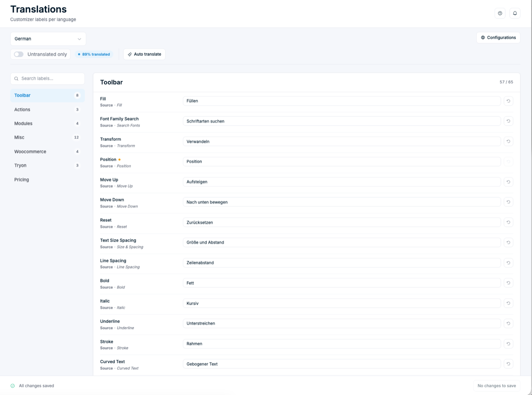This screenshot has width=532, height=395.
Task: Edit the Gebogener Text field
Action: 342,364
